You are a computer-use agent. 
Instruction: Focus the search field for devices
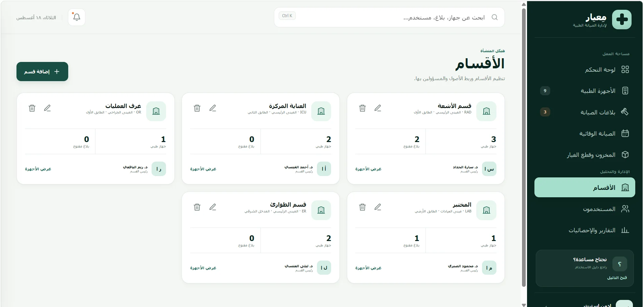[389, 17]
